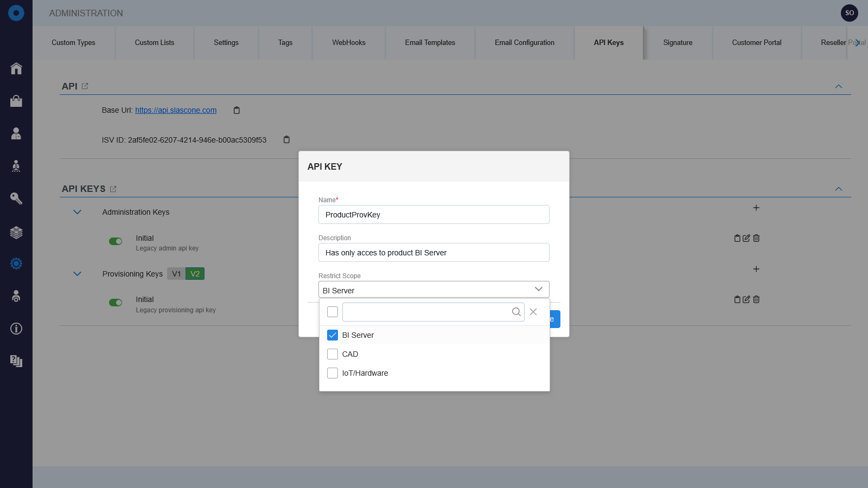Viewport: 868px width, 488px height.
Task: Collapse the Administration Keys group
Action: click(78, 212)
